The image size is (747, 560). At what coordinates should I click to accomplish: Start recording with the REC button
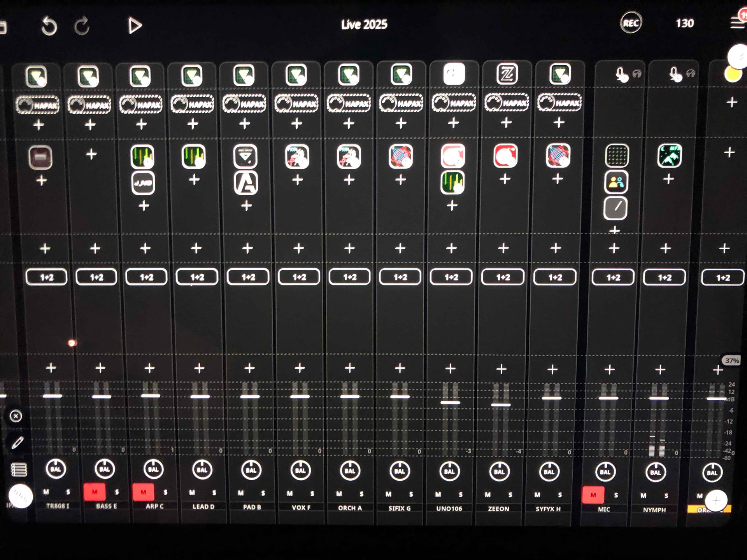[x=630, y=23]
